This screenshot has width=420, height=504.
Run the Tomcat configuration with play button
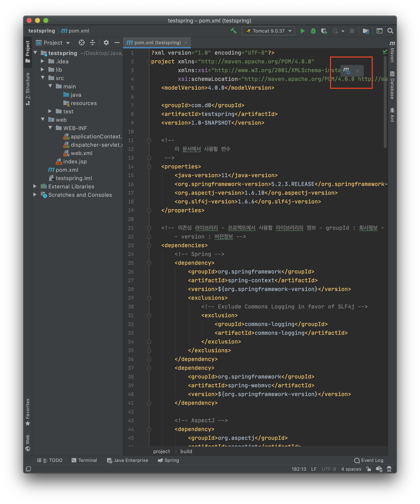(x=303, y=31)
